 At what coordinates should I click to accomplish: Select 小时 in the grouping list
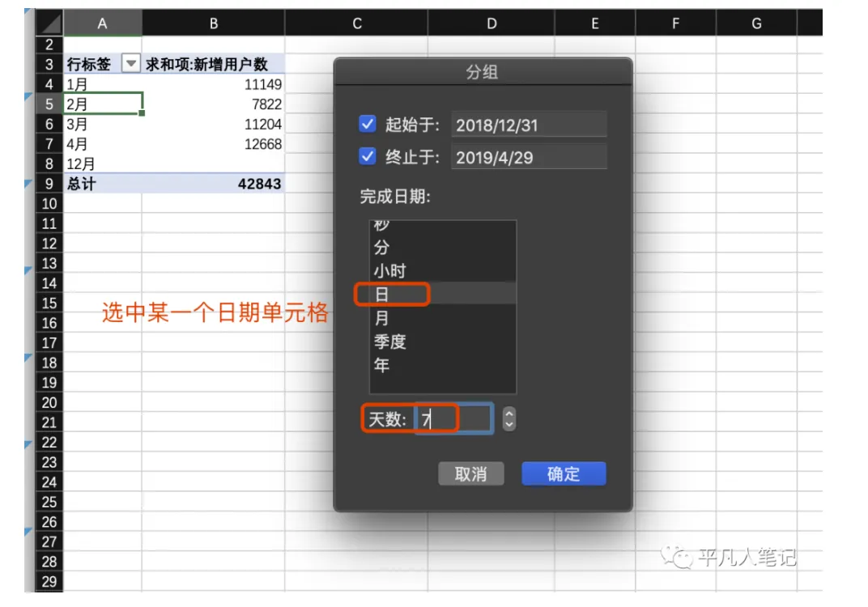tap(442, 270)
